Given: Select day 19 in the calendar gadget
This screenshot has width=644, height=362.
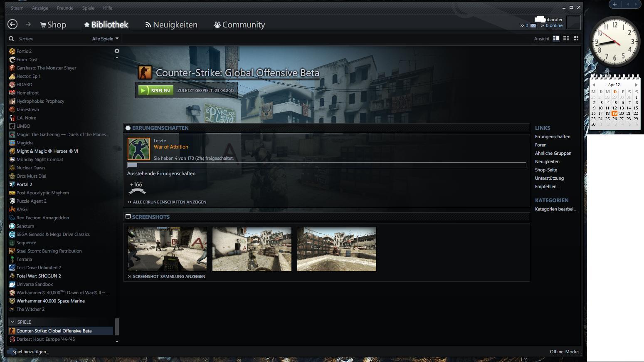Looking at the screenshot, I should [x=614, y=113].
